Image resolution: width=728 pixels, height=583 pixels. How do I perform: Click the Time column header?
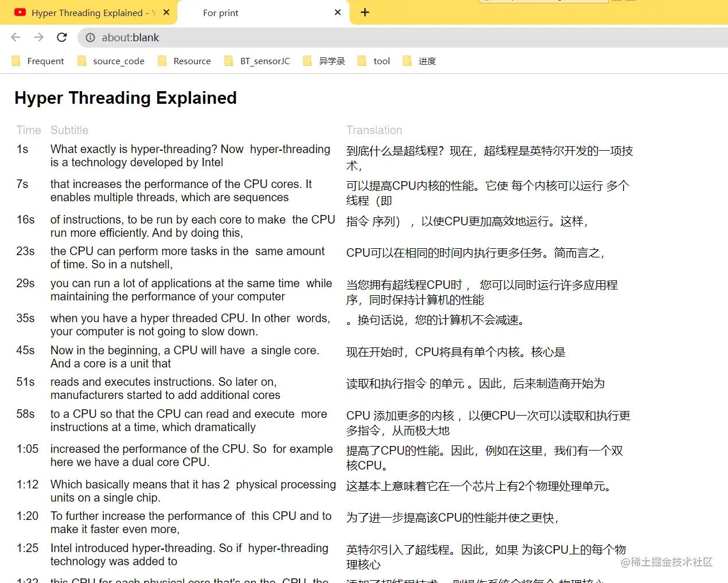(29, 130)
